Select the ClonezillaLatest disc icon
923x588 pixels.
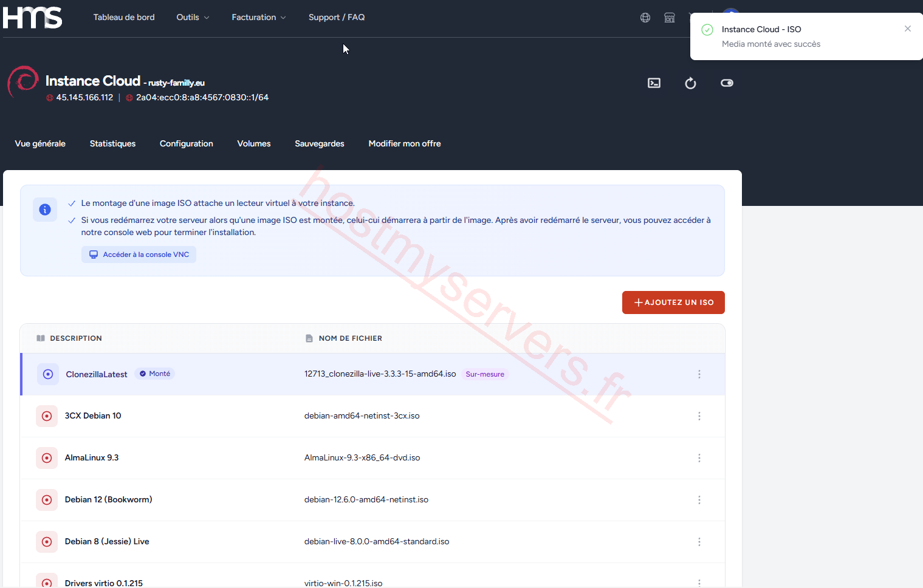click(48, 374)
